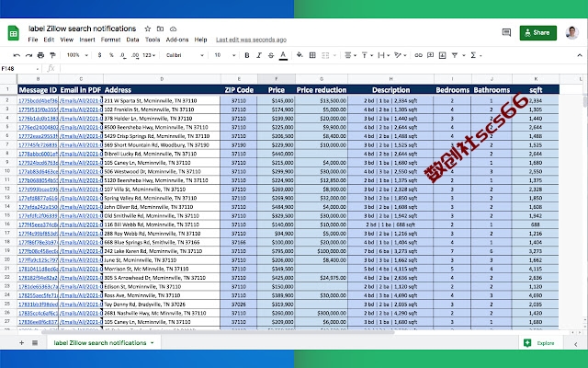Open the Help menu

(200, 40)
